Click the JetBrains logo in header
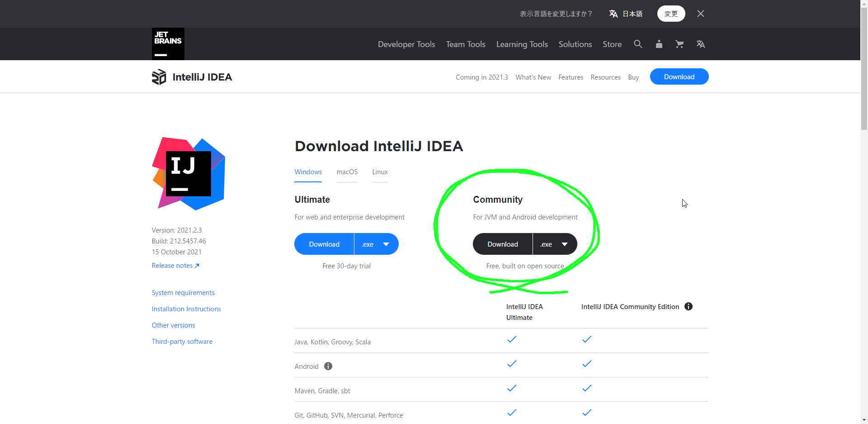The width and height of the screenshot is (868, 424). [168, 44]
